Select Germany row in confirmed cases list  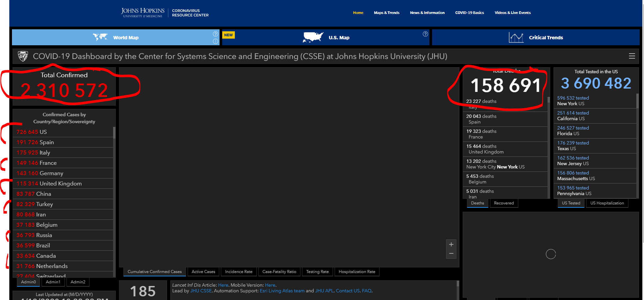click(x=63, y=173)
